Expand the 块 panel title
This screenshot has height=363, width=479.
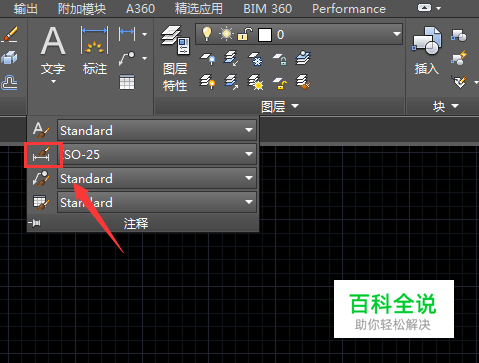[446, 107]
